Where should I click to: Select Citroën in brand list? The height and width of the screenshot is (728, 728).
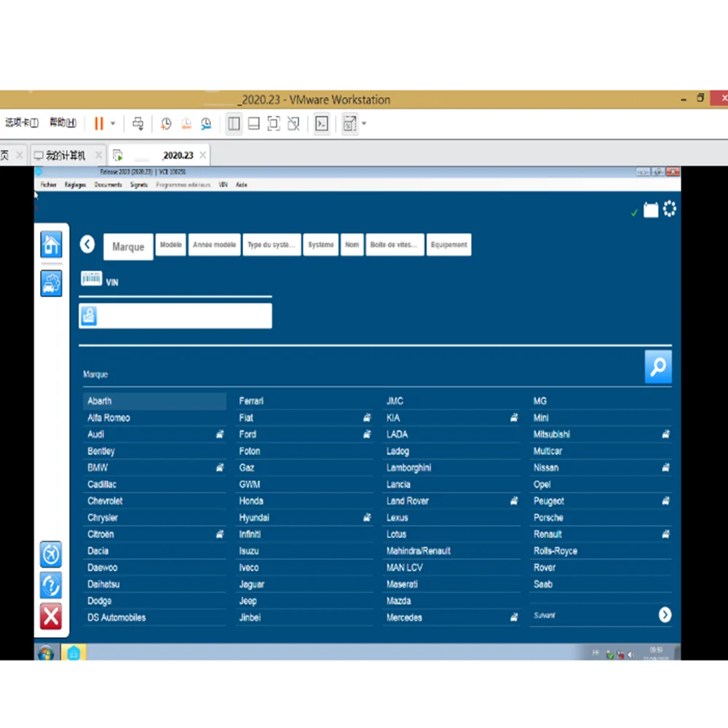[x=154, y=534]
